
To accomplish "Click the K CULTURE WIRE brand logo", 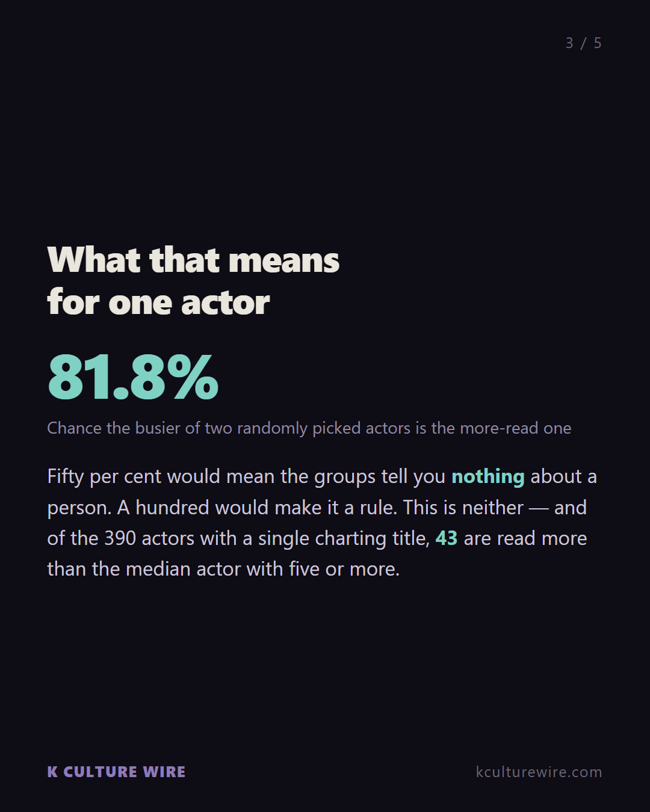I will coord(117,772).
